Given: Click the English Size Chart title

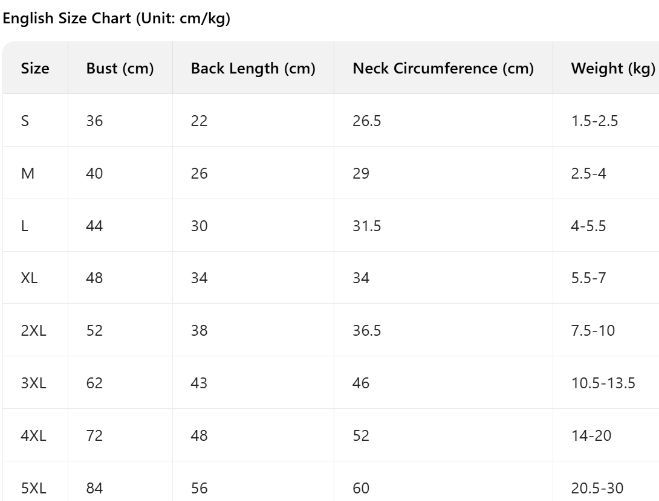Looking at the screenshot, I should pos(116,19).
